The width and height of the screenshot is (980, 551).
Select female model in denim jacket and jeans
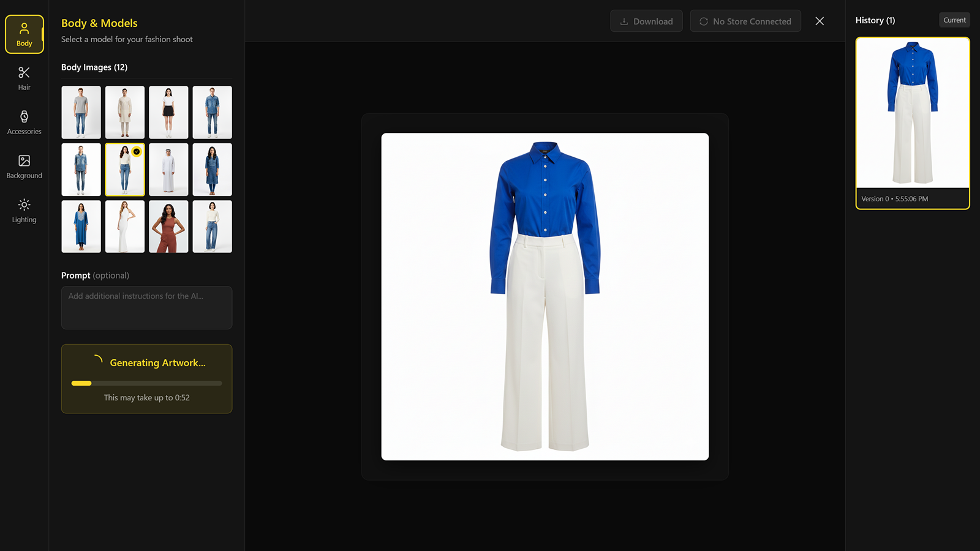pos(81,170)
